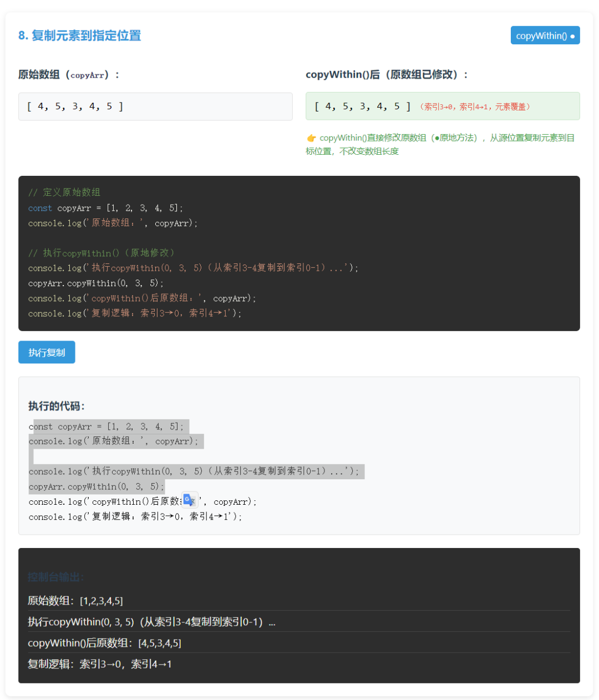Image resolution: width=599 pixels, height=700 pixels.
Task: Click the original array box [ 4, 5, 3, 4, 5 ]
Action: 155,106
